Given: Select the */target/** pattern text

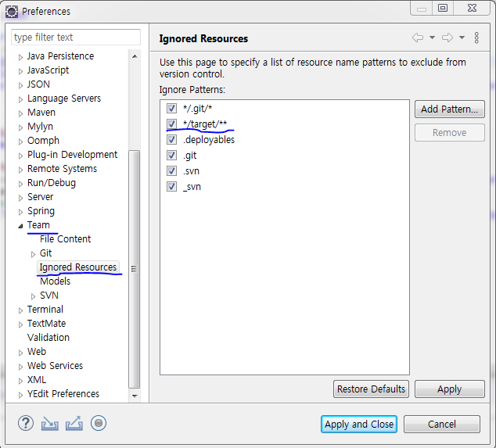Looking at the screenshot, I should [x=205, y=124].
